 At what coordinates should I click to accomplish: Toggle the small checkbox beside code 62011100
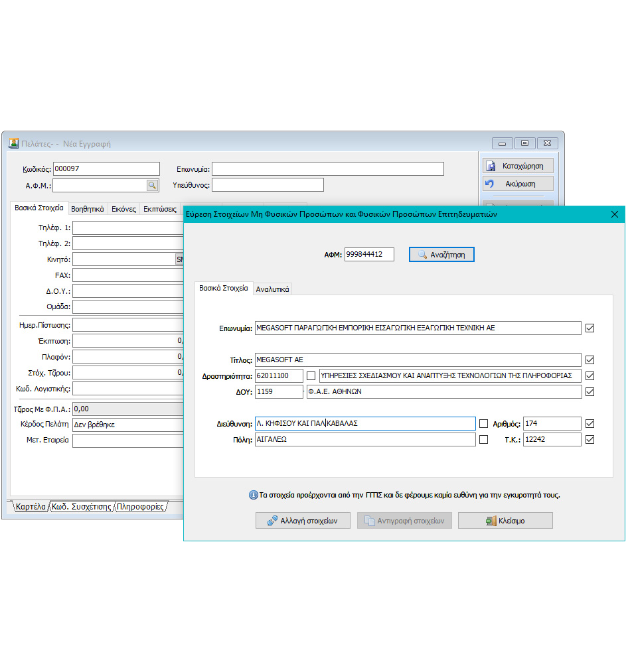tap(311, 376)
